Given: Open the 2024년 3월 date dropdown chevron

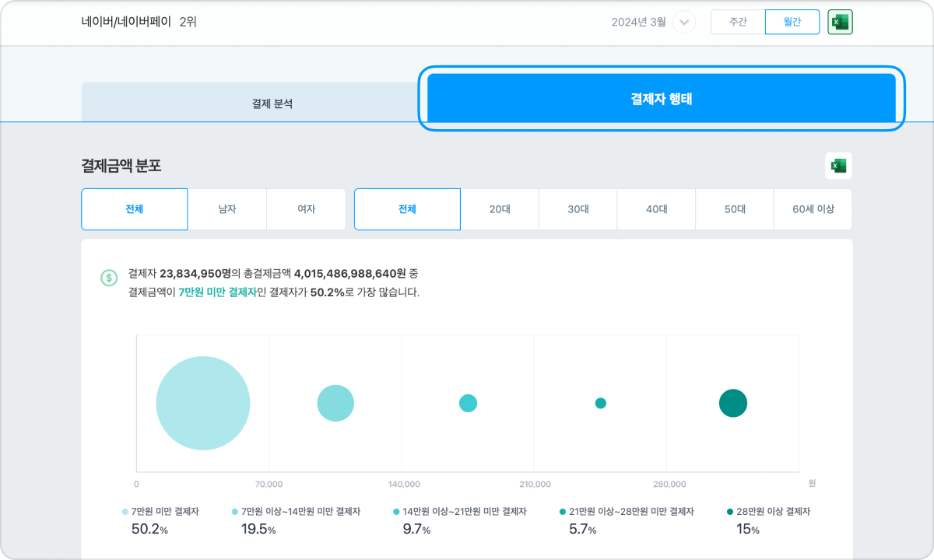Looking at the screenshot, I should click(x=684, y=23).
